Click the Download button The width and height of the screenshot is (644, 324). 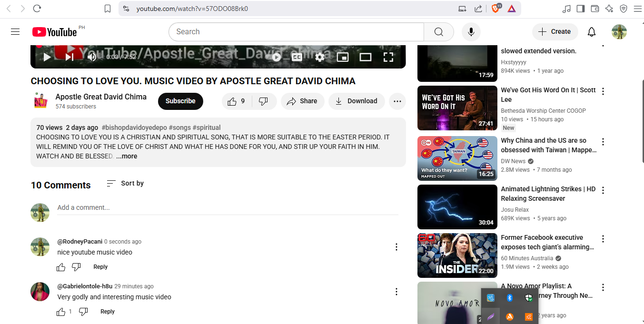357,101
